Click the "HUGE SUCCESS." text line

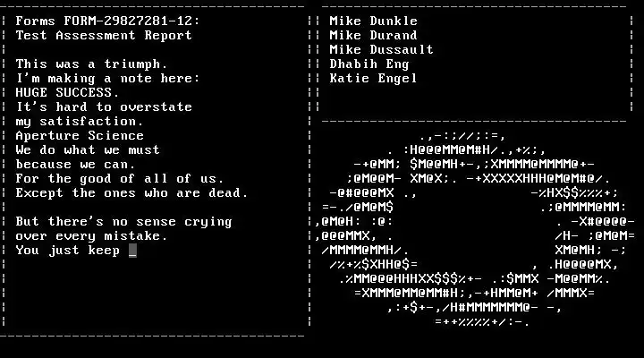point(67,92)
